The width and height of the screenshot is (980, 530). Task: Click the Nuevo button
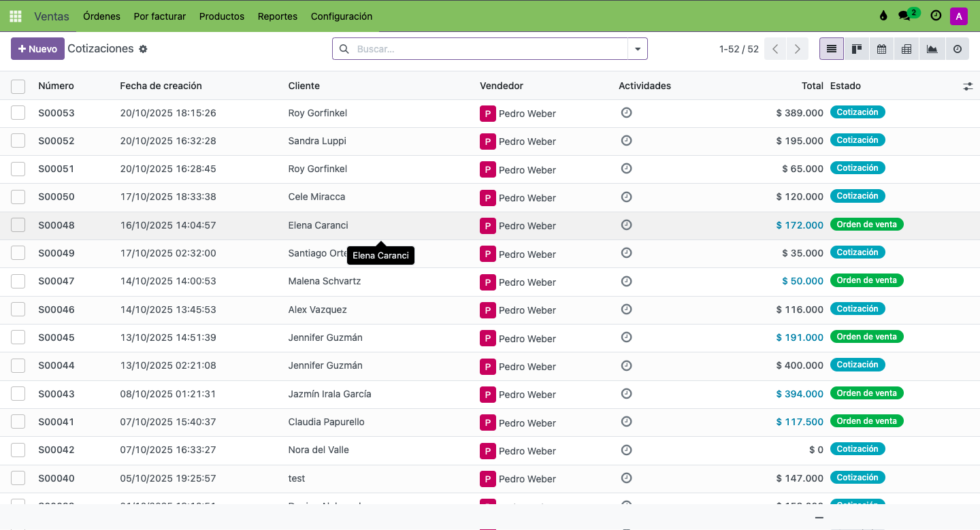click(37, 49)
